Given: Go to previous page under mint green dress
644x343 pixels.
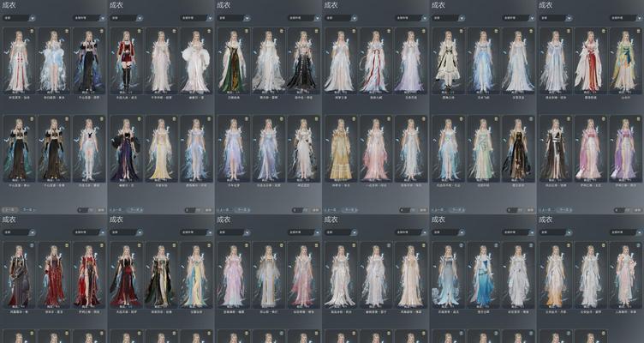Looking at the screenshot, I should [x=438, y=210].
